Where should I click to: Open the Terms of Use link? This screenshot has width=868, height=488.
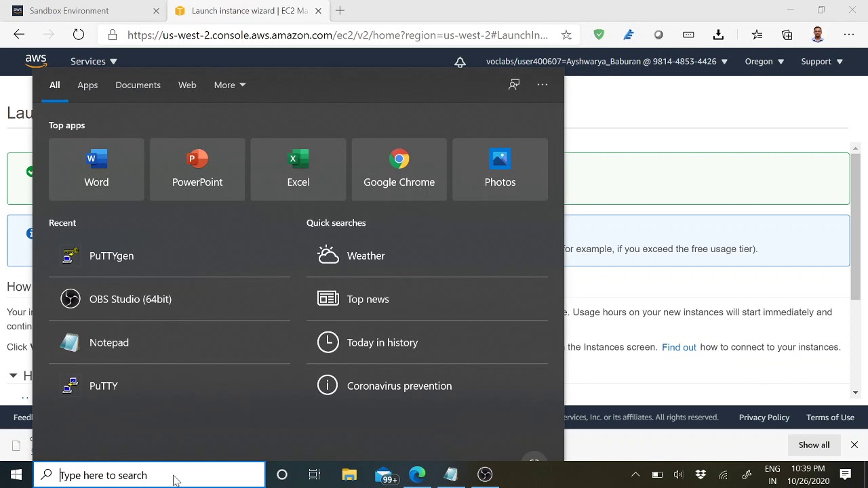830,418
